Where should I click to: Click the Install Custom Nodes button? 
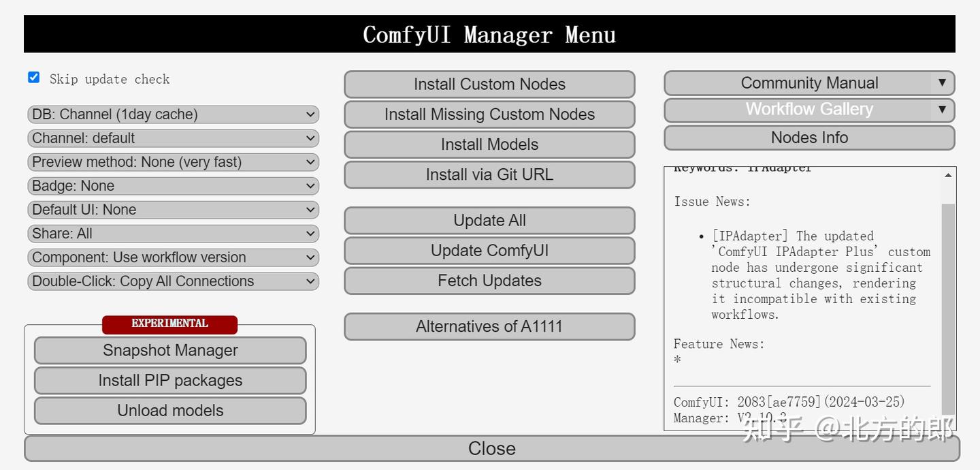[x=489, y=84]
